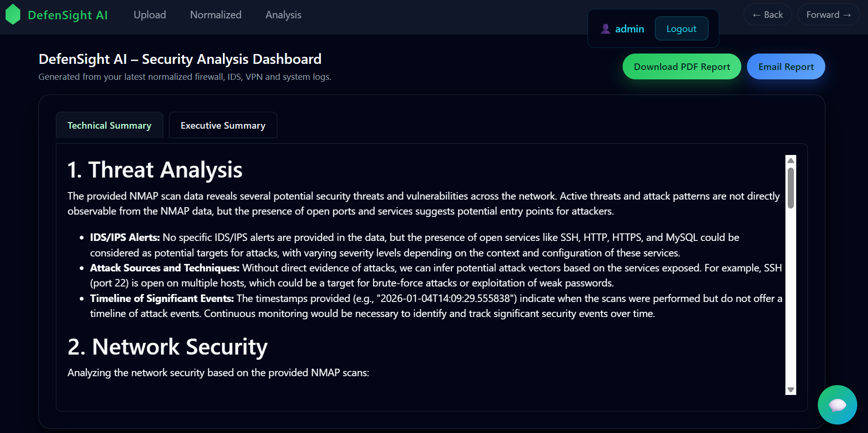Click the 'Attack Sources and Techniques:' label

pyautogui.click(x=165, y=268)
